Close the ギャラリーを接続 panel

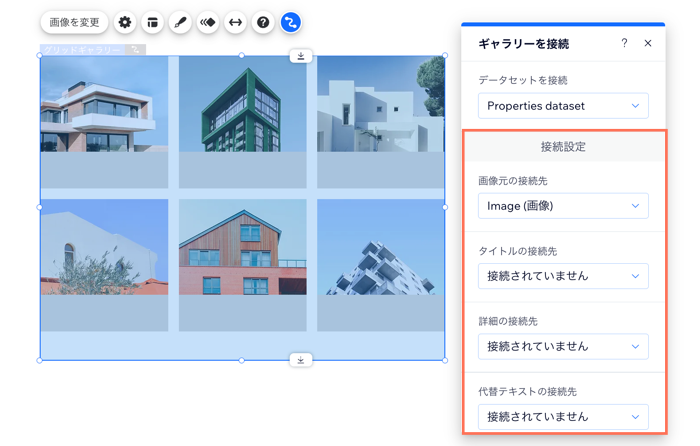point(648,43)
